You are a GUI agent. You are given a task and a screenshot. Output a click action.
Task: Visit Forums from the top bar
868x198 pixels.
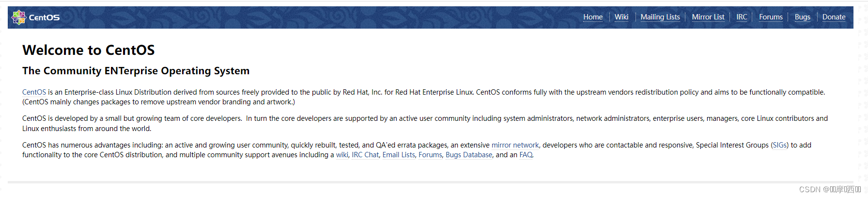771,17
